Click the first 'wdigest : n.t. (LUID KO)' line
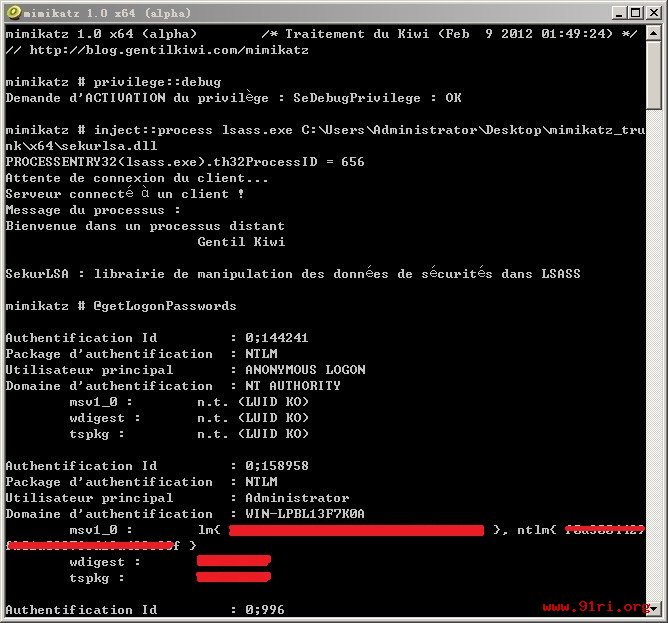The width and height of the screenshot is (668, 623). tap(189, 418)
